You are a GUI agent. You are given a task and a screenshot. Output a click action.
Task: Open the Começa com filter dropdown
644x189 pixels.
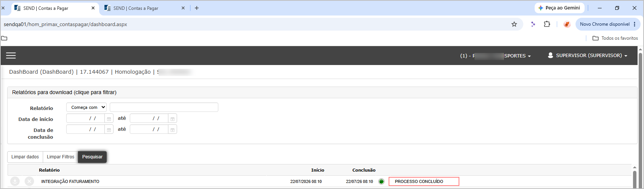[x=86, y=107]
